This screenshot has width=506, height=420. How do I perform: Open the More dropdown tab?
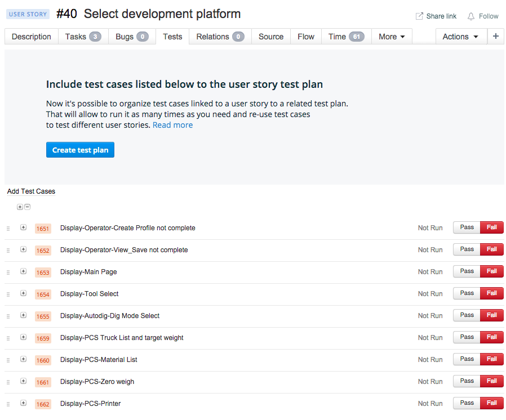392,37
